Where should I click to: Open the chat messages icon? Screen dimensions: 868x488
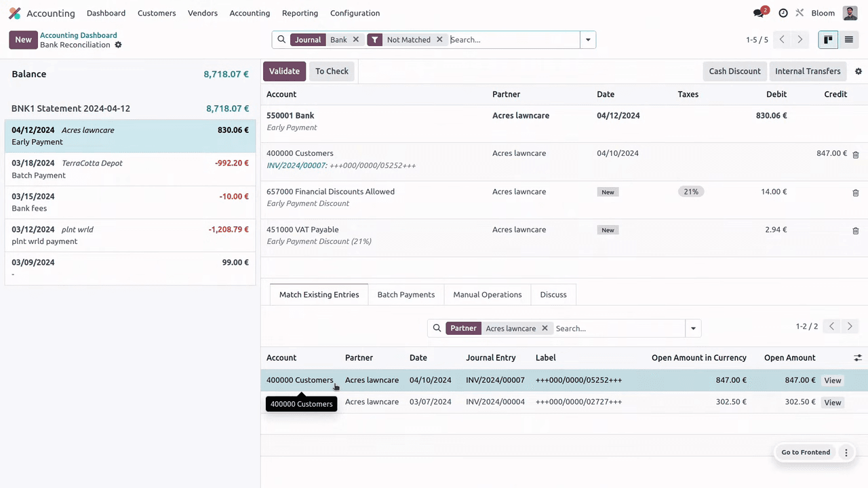(x=759, y=13)
